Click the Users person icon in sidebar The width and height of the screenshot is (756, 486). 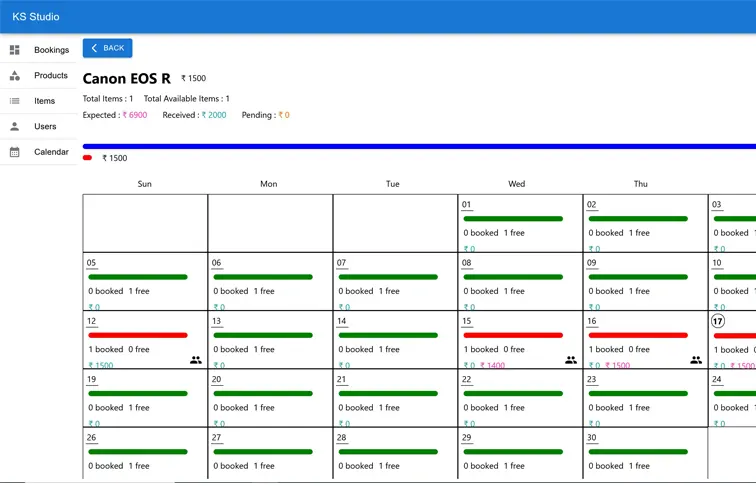14,126
